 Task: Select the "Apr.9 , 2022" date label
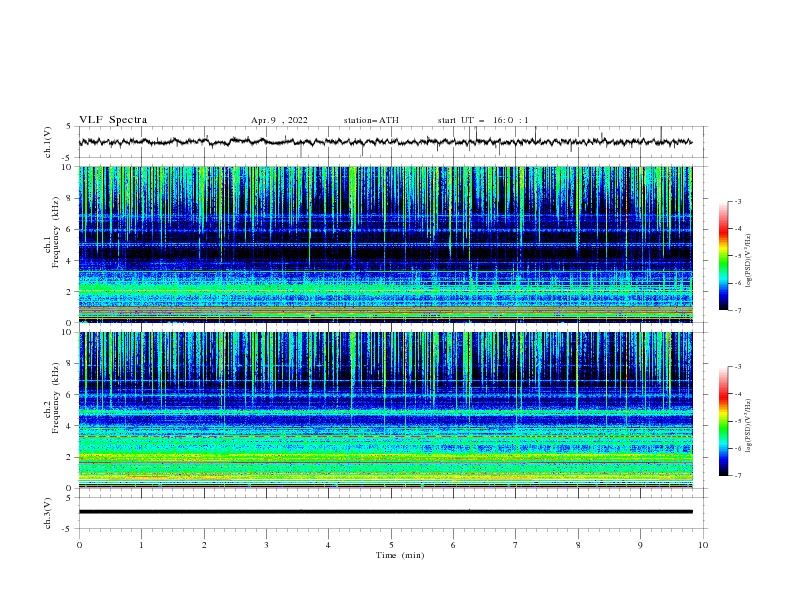(279, 120)
